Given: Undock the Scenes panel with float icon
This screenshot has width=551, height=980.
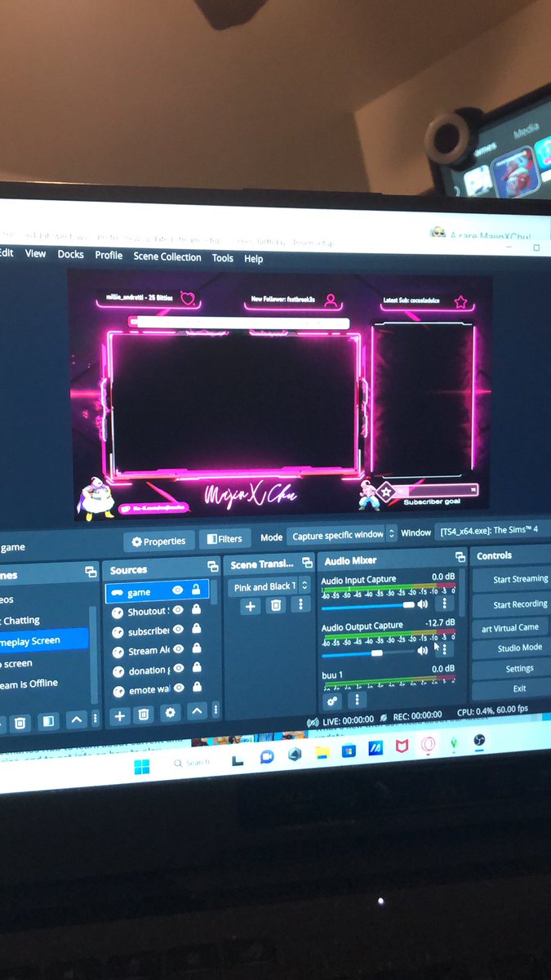Looking at the screenshot, I should (x=90, y=572).
